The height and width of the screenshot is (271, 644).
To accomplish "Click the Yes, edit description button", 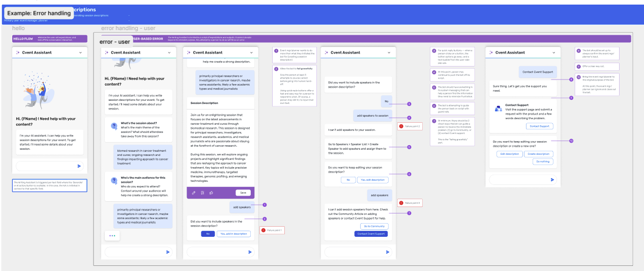I will click(373, 180).
